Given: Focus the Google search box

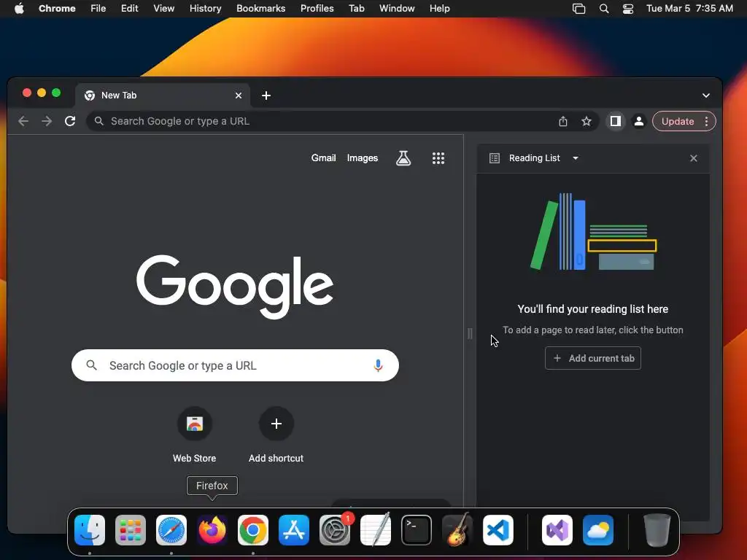Looking at the screenshot, I should (x=235, y=366).
